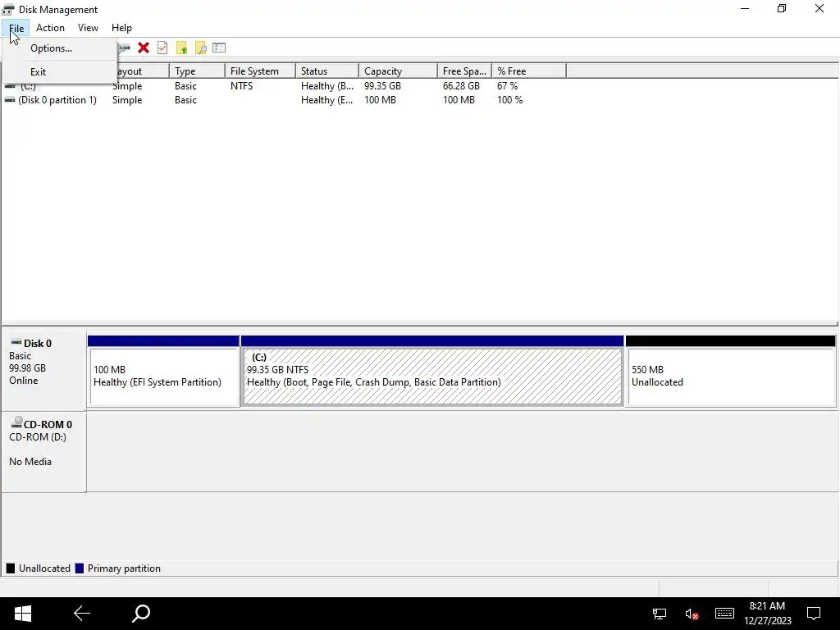840x630 pixels.
Task: Click the 66.28 GB free space cell
Action: tap(461, 85)
